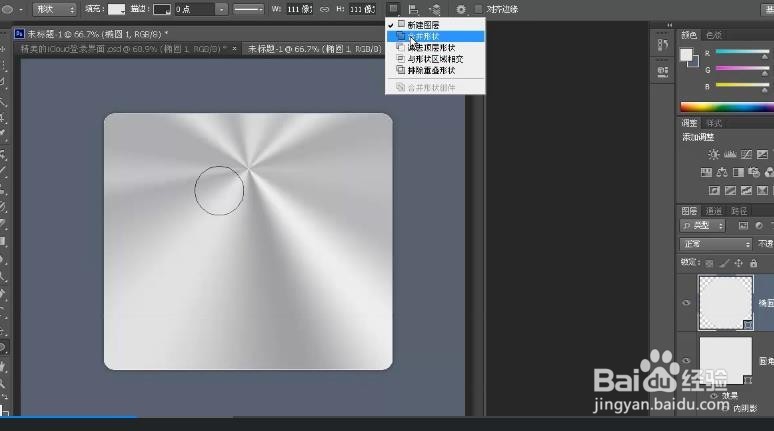The image size is (774, 431).
Task: Add a Levels adjustment
Action: pos(730,155)
